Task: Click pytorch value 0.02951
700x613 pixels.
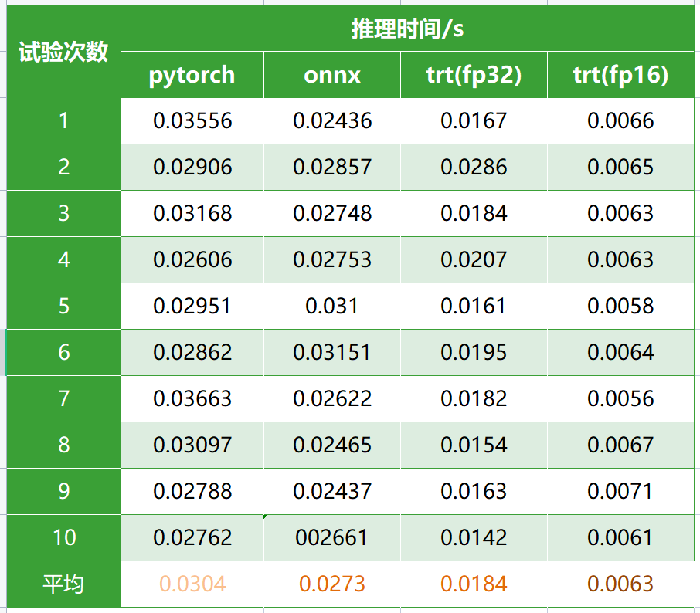Action: pyautogui.click(x=192, y=306)
